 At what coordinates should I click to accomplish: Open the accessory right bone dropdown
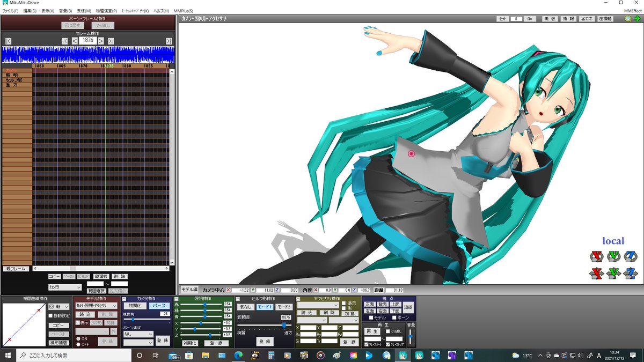coord(343,320)
